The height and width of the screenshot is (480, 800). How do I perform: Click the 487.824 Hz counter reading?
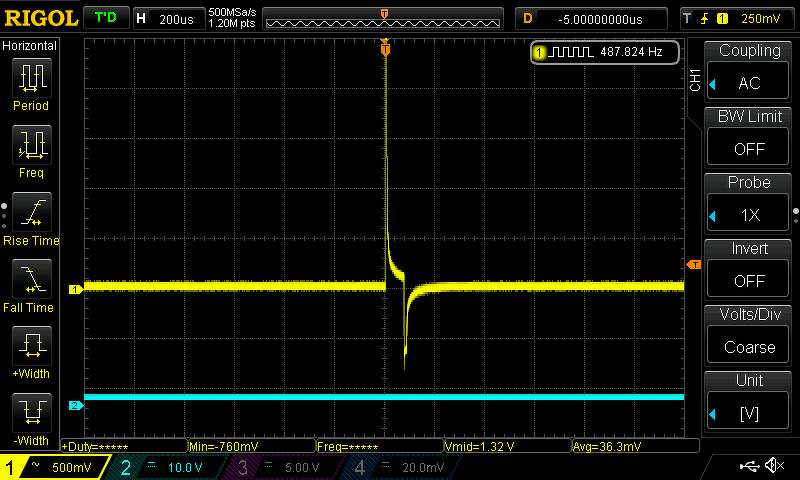click(631, 52)
